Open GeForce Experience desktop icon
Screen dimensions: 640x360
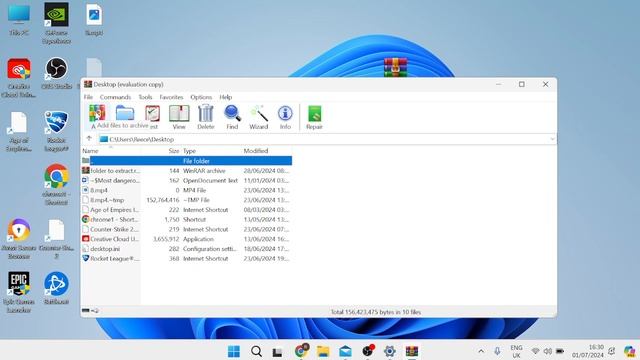coord(56,23)
